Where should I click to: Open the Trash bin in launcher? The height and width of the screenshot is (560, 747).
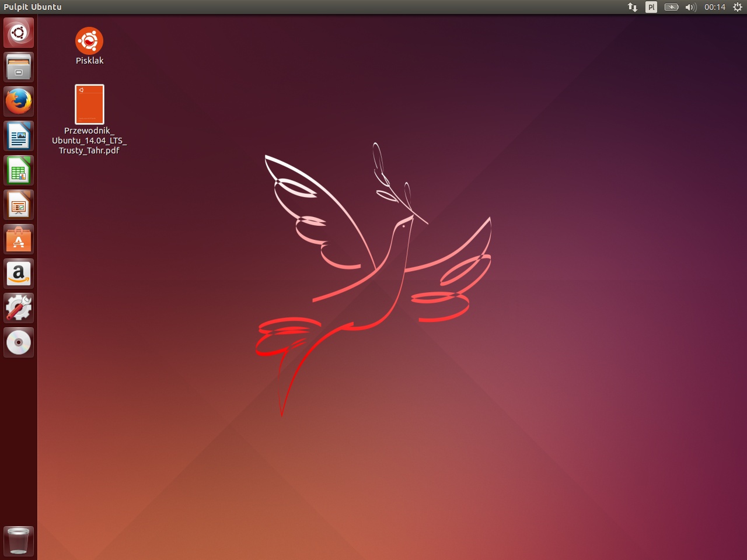(19, 541)
